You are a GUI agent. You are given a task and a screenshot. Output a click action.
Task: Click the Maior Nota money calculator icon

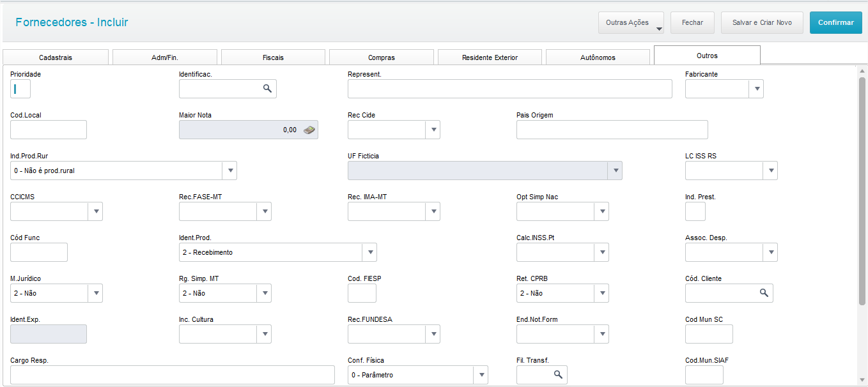[x=309, y=130]
